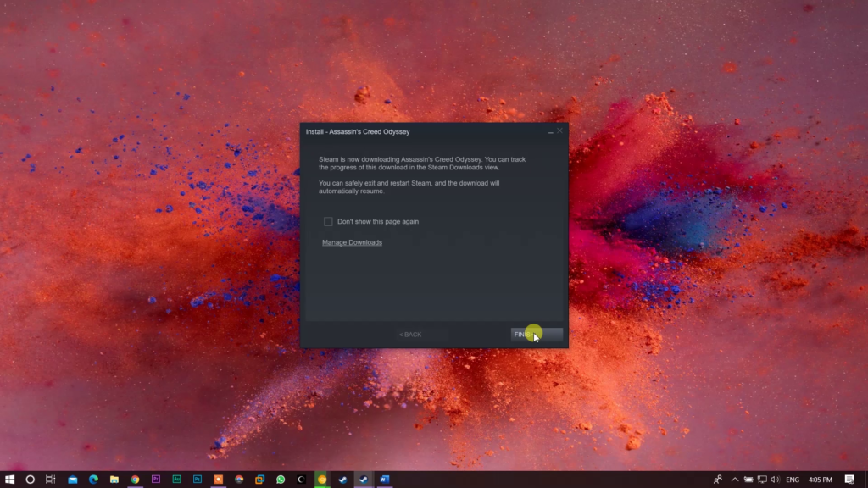
Task: Close the Install Assassin's Creed Odyssey dialog
Action: tap(559, 131)
